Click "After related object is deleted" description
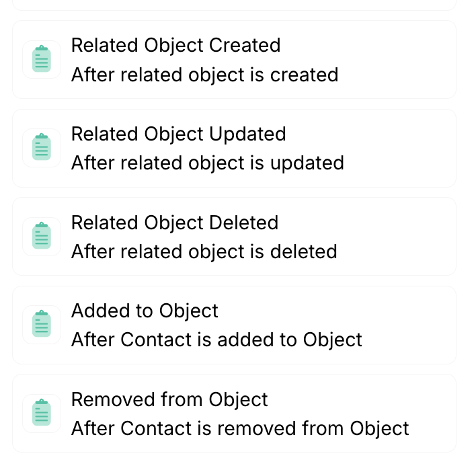The height and width of the screenshot is (472, 476). click(x=204, y=251)
